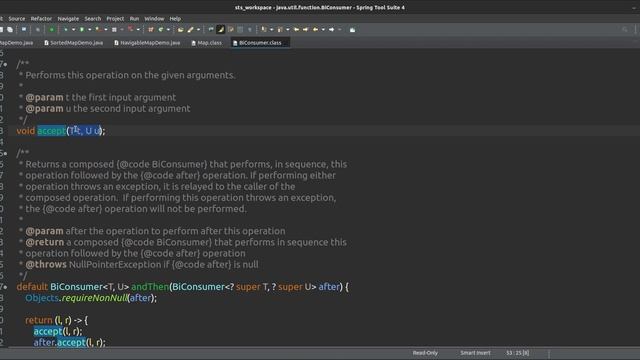Open the Refactor menu
This screenshot has width=640, height=360.
point(41,19)
